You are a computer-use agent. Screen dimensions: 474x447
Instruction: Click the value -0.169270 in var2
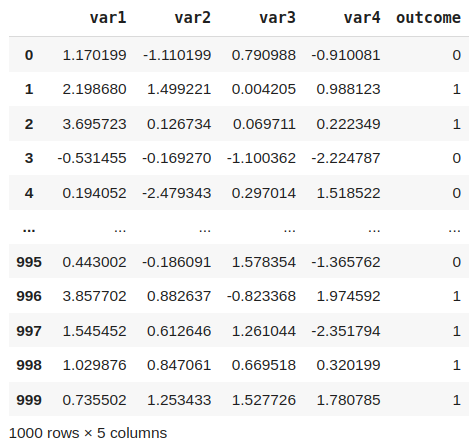177,158
